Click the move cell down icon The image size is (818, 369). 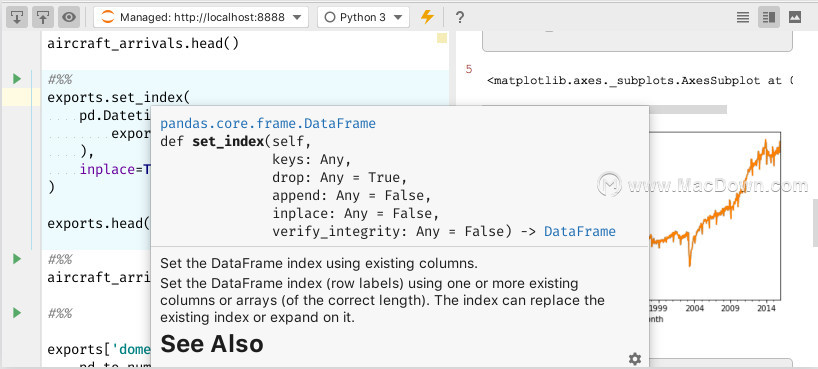(17, 17)
